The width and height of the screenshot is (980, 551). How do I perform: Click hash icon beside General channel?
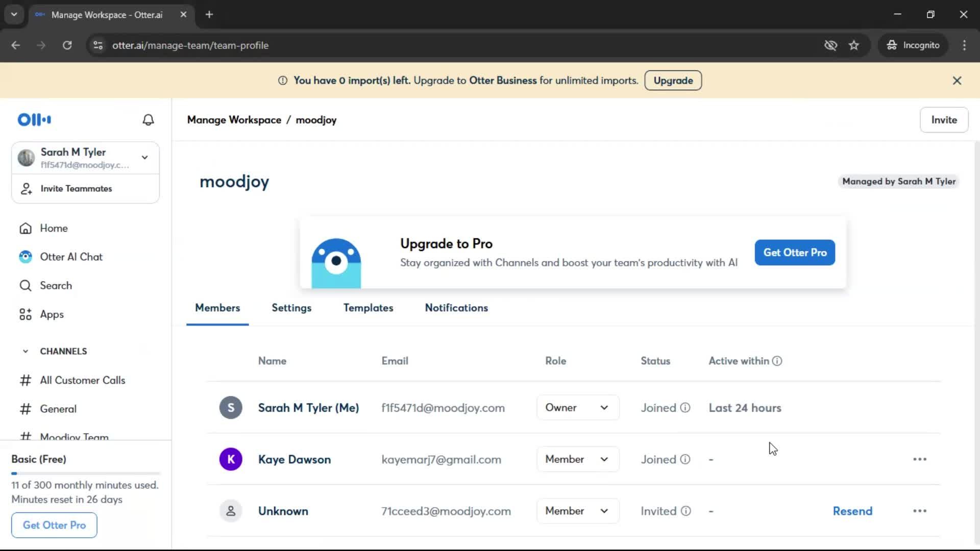(x=26, y=409)
